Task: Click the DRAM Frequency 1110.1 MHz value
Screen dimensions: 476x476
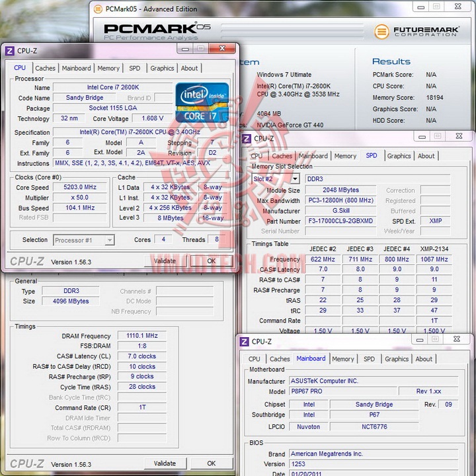Action: coord(142,336)
